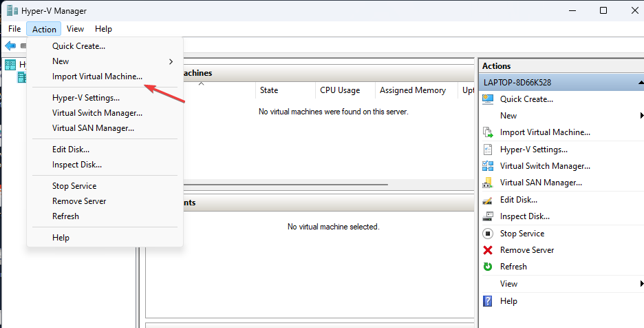644x328 pixels.
Task: Open the Help menu in menu bar
Action: (x=103, y=29)
